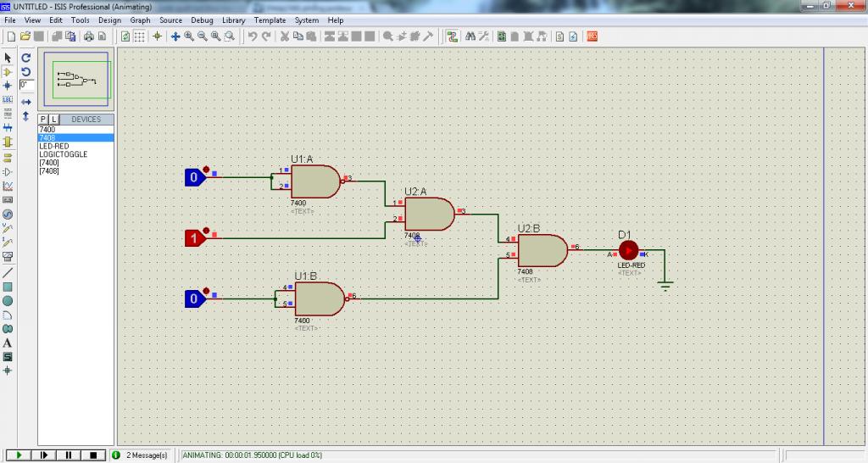Pause the running simulation
This screenshot has height=463, width=868.
[x=69, y=455]
